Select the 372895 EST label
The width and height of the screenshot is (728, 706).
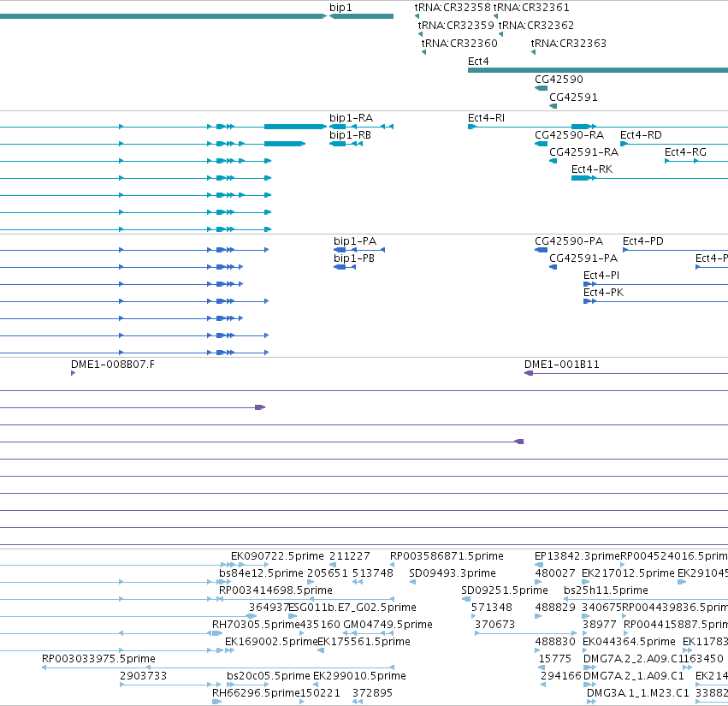(372, 693)
